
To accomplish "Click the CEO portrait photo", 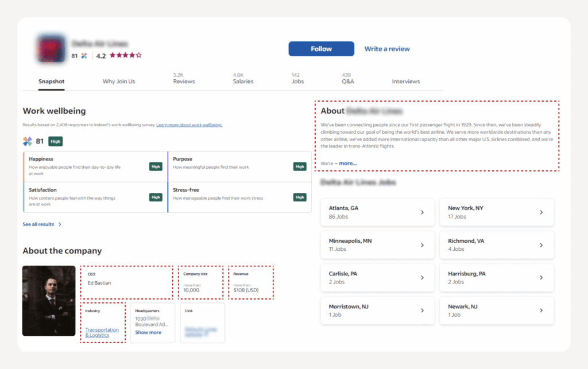I will (49, 300).
